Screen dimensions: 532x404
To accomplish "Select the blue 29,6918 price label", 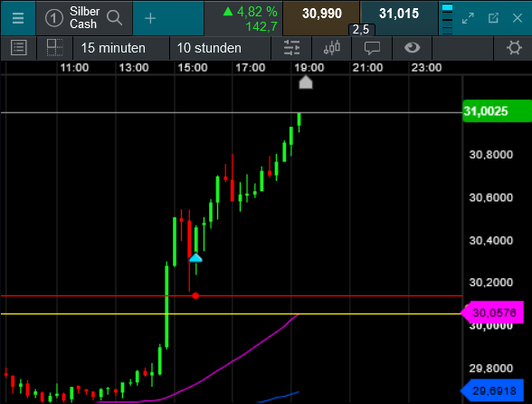I will (x=492, y=391).
